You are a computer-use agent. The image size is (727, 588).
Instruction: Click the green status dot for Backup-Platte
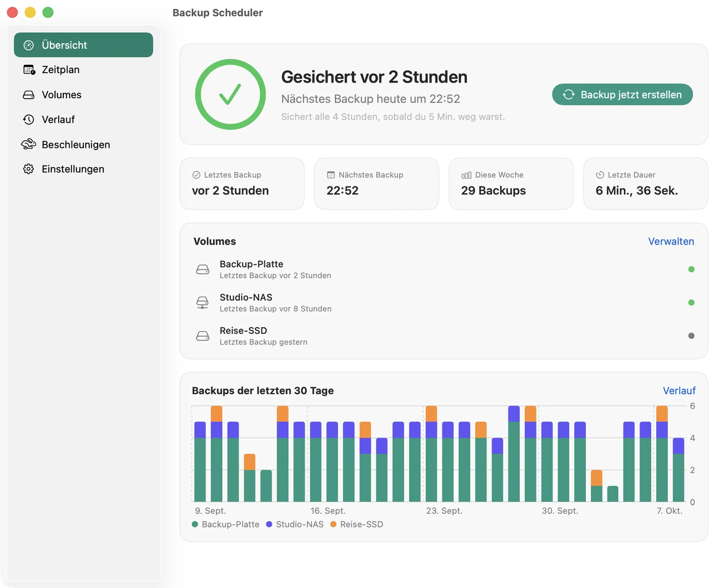[x=691, y=269]
